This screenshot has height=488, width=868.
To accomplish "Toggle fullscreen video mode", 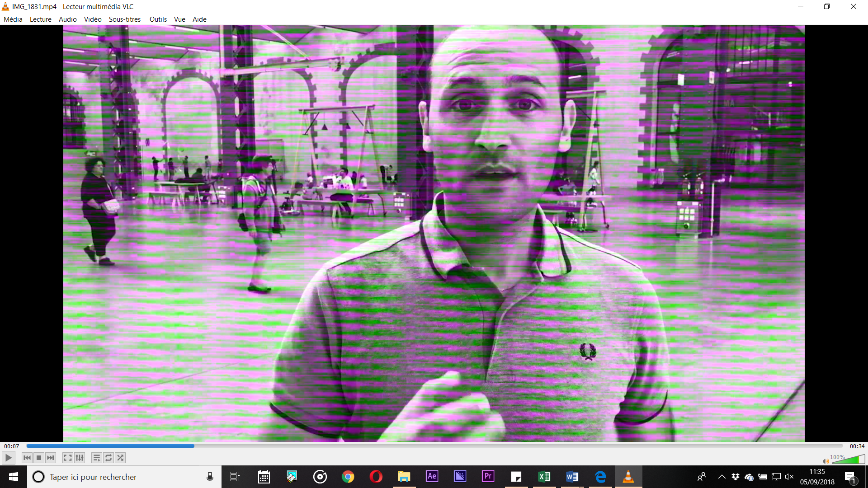I will tap(67, 458).
